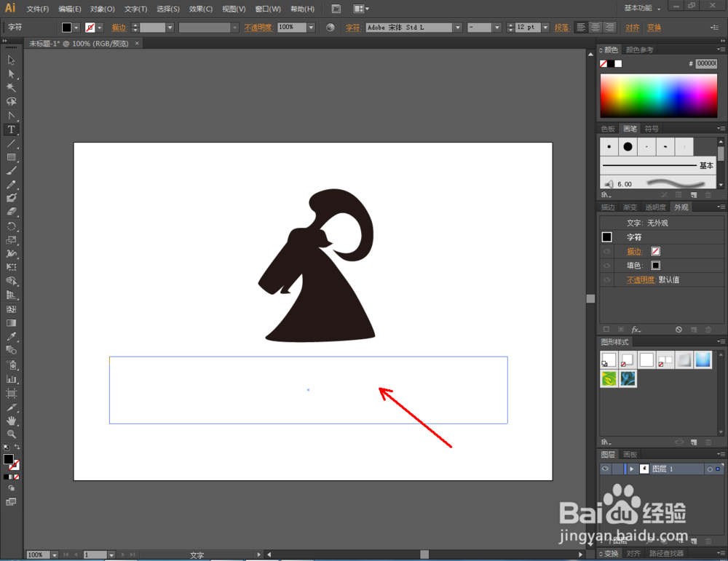Open the 效果(C) menu
Viewport: 728px width, 561px height.
201,9
